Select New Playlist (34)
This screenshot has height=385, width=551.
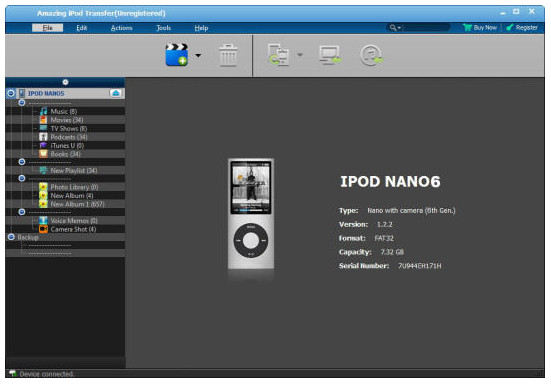[x=74, y=171]
